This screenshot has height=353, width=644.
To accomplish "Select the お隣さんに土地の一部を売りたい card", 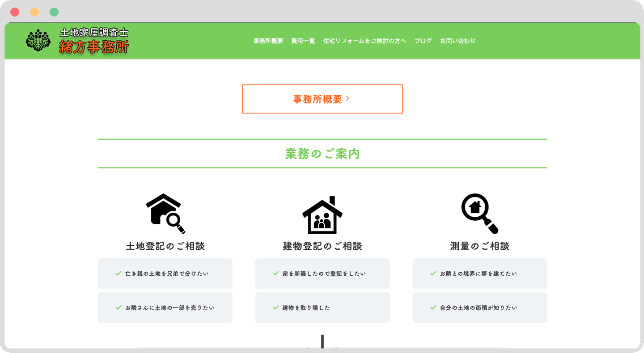I will coord(165,307).
